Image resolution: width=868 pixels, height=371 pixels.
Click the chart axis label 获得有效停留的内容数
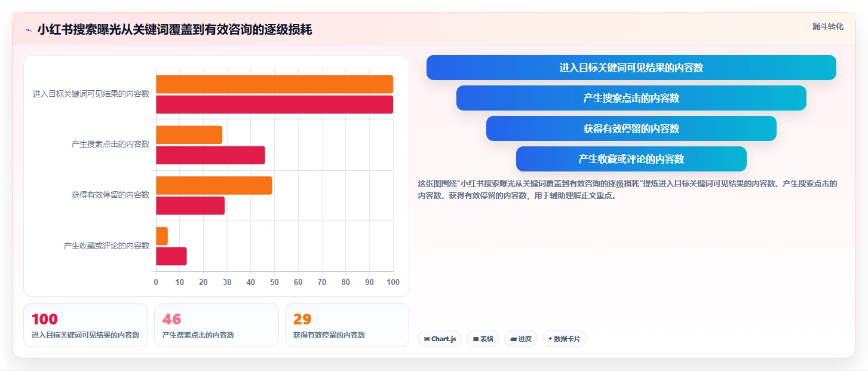(111, 195)
